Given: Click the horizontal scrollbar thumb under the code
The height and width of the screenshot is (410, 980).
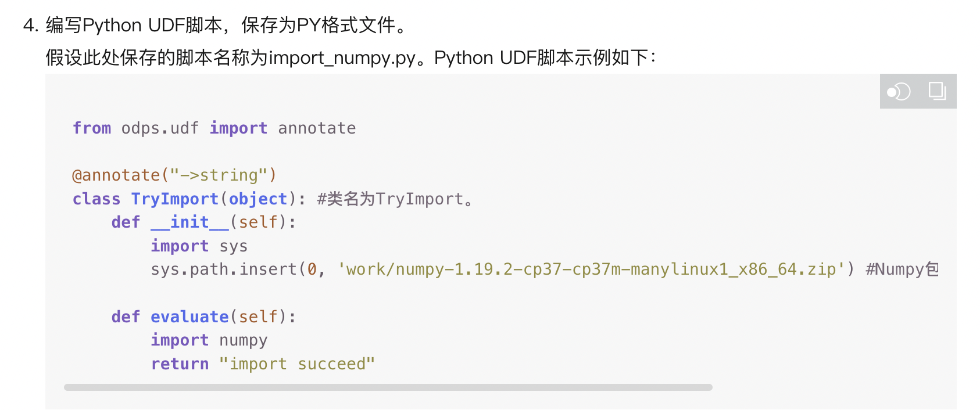Looking at the screenshot, I should [x=388, y=387].
